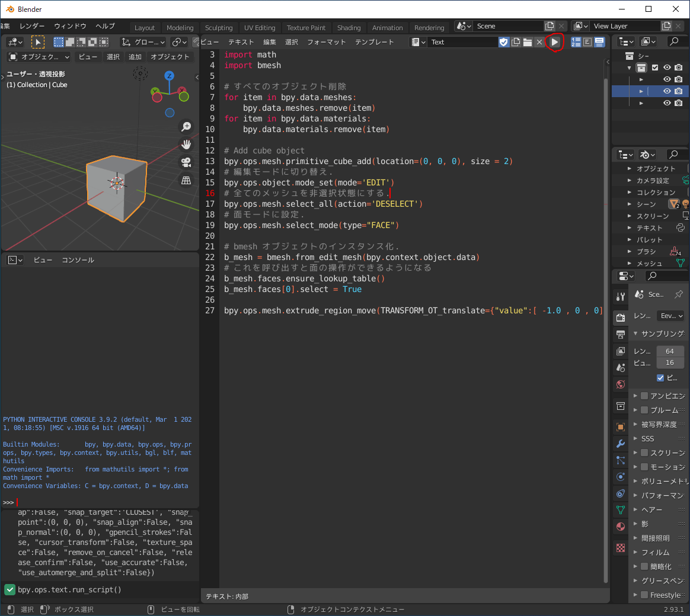This screenshot has height=616, width=690.
Task: Open the ウィンドウ menu
Action: point(70,27)
